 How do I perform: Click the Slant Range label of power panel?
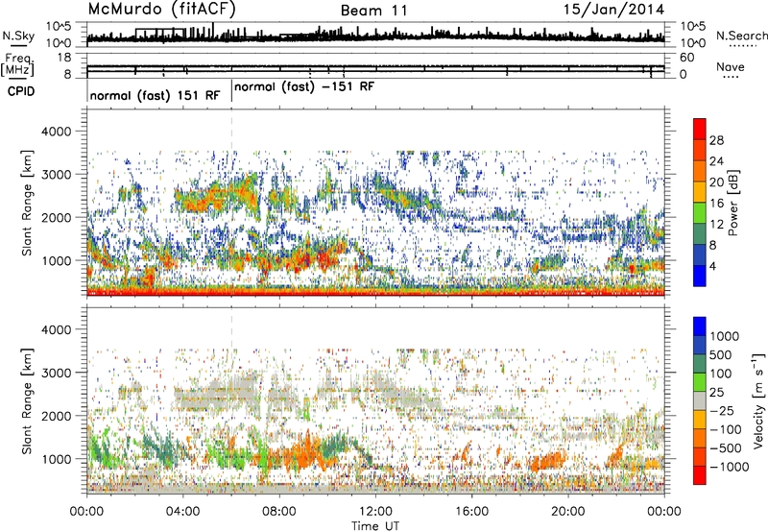[27, 203]
